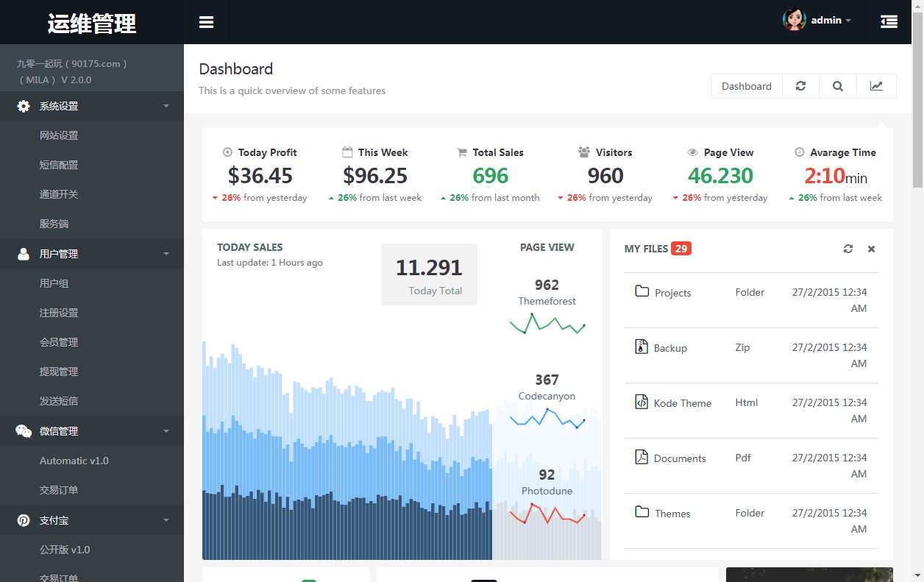
Task: Refresh the My Files panel
Action: coord(848,249)
